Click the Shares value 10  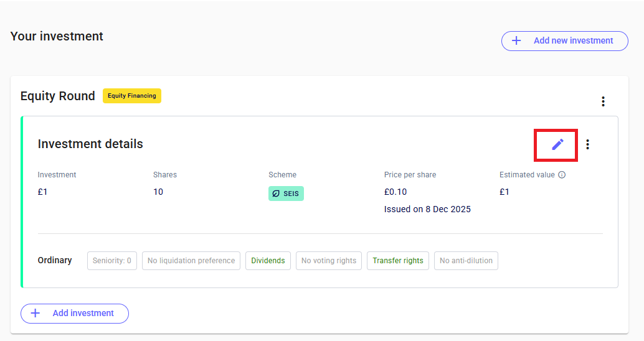158,192
